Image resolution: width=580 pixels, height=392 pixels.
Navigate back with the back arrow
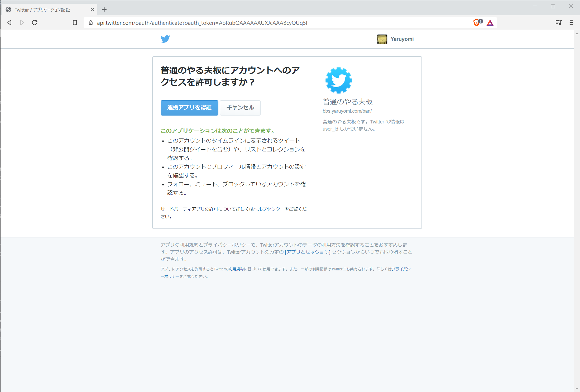[x=9, y=23]
